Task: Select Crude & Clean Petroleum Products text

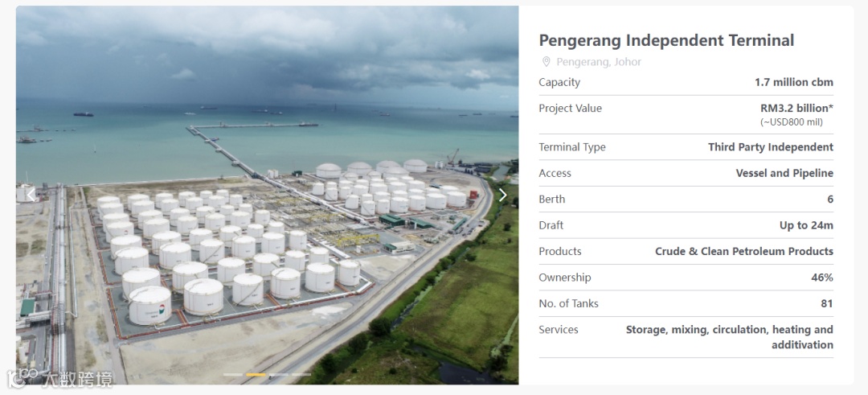Action: coord(744,252)
